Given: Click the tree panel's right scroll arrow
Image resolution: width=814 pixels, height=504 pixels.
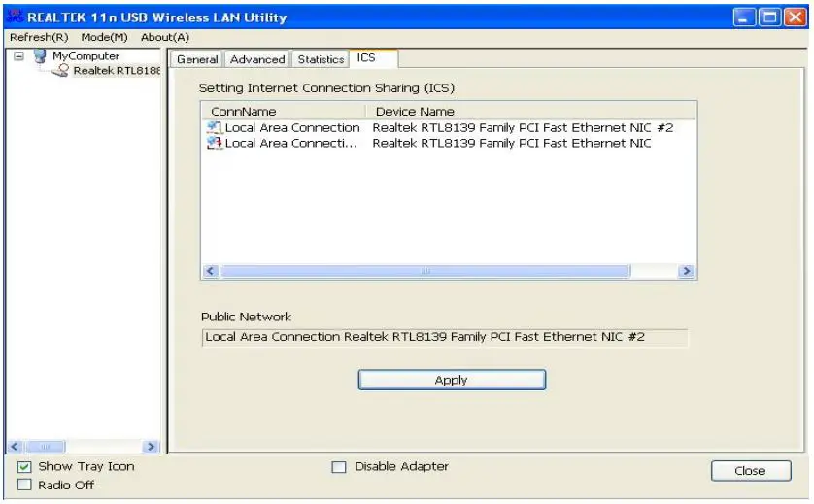Looking at the screenshot, I should pyautogui.click(x=151, y=447).
